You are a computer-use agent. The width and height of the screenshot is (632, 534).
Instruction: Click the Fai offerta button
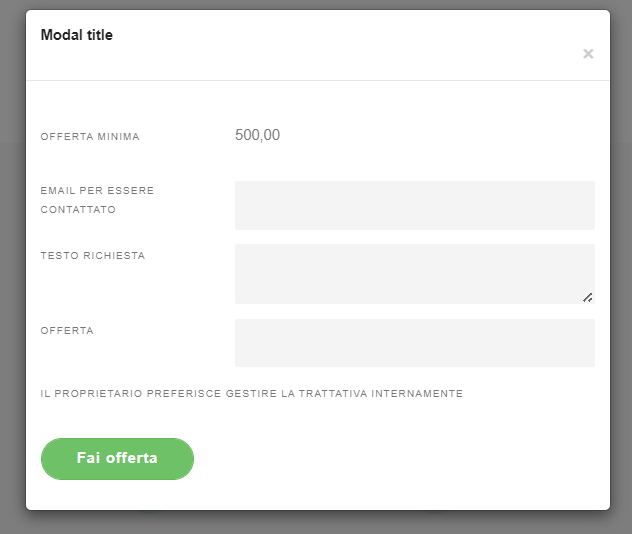[117, 459]
